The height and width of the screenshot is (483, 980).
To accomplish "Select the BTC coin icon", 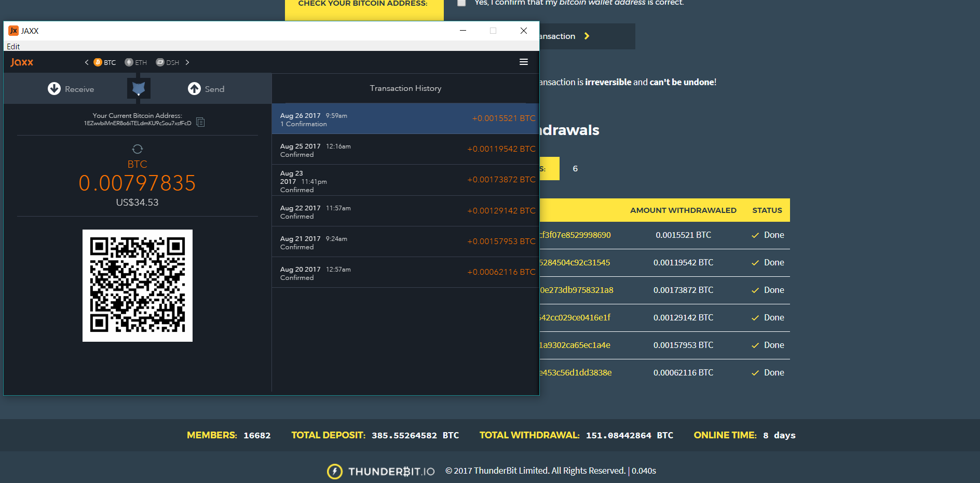I will 98,62.
